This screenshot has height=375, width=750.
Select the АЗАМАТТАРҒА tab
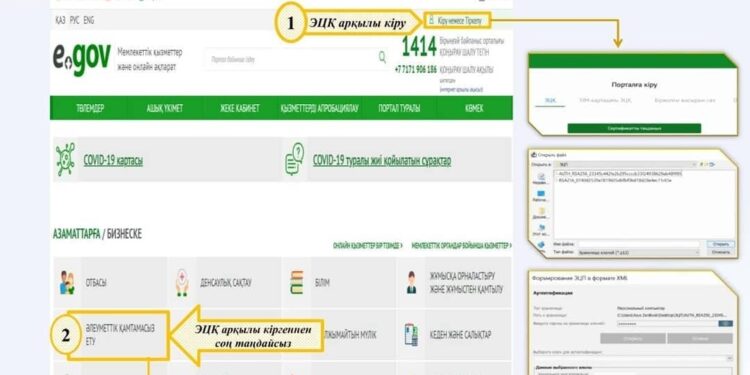tap(77, 234)
